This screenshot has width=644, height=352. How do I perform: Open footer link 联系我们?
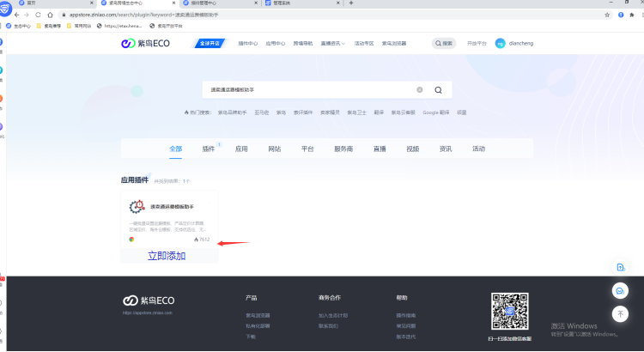[328, 326]
